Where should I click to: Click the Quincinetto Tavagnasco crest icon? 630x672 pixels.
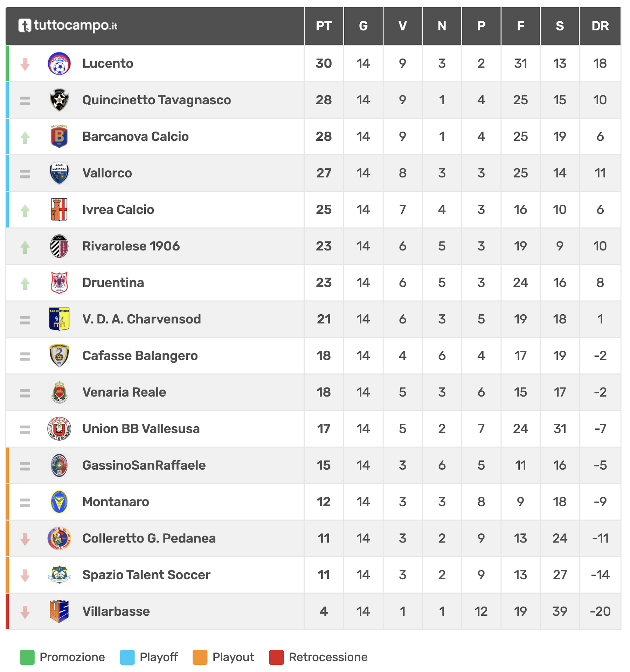[59, 100]
